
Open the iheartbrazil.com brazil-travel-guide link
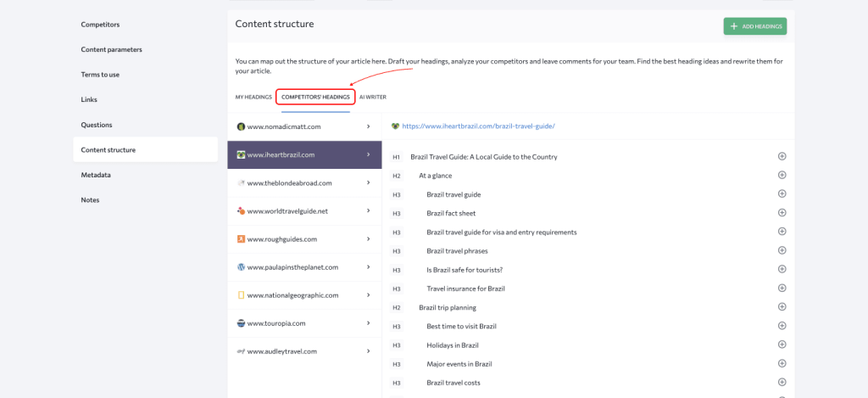click(478, 126)
